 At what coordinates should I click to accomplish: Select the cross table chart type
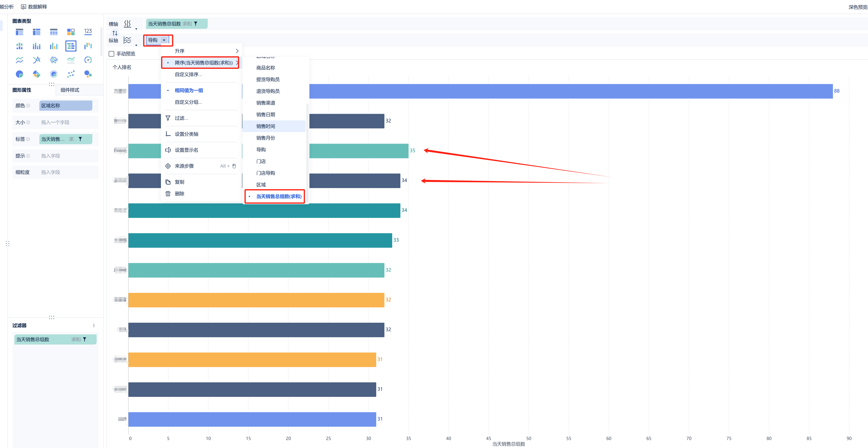(x=36, y=32)
